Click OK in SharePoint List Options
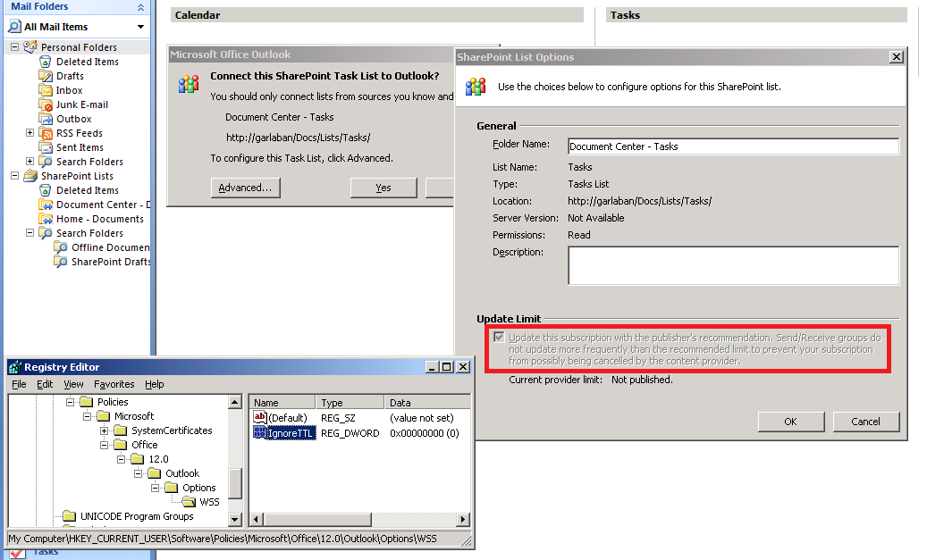 (x=790, y=422)
